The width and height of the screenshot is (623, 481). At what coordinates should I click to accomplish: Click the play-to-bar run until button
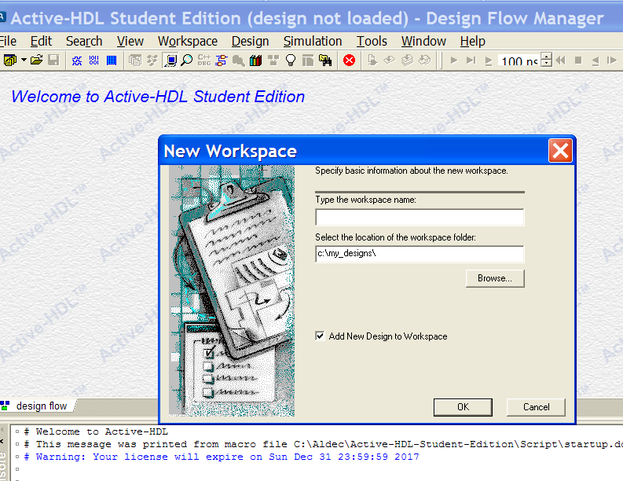471,60
